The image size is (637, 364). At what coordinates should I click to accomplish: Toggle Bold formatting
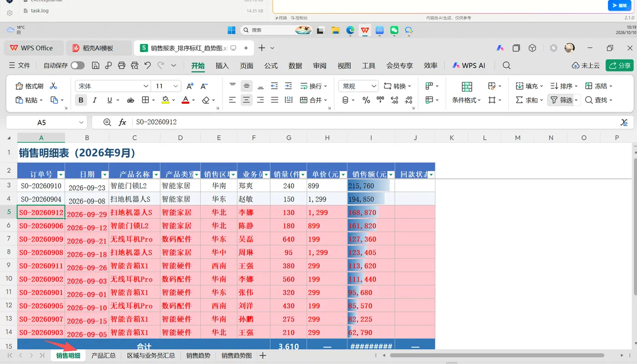click(81, 100)
